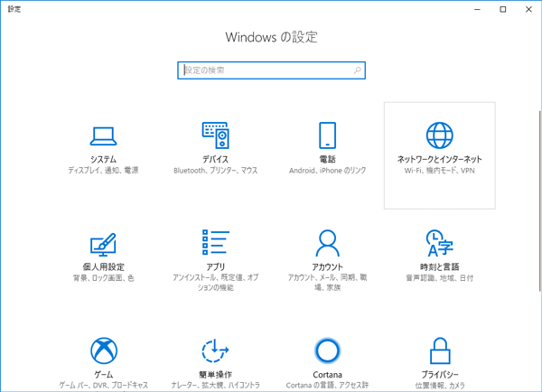Click the search magnifier icon

(x=357, y=70)
